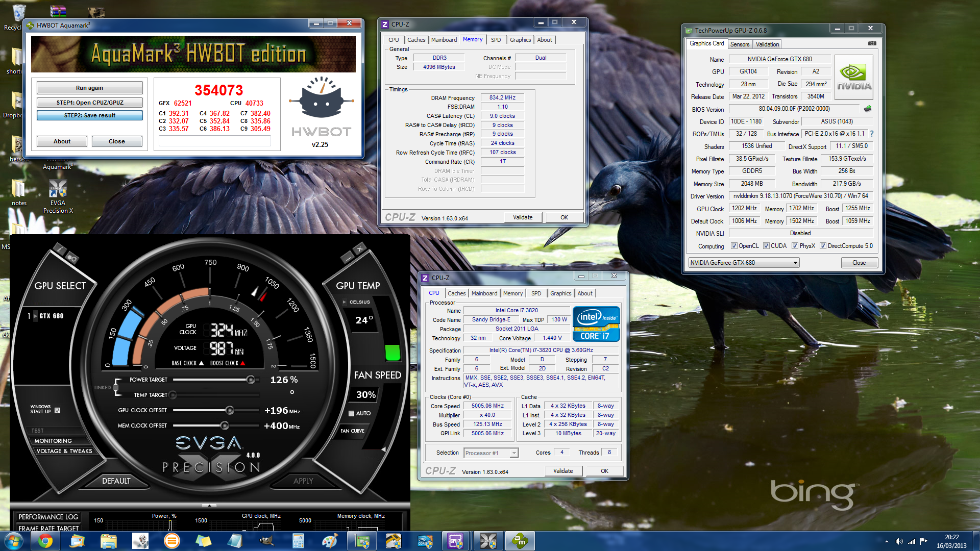This screenshot has width=980, height=551.
Task: Toggle LINKED power/temp target switch
Action: [x=116, y=387]
